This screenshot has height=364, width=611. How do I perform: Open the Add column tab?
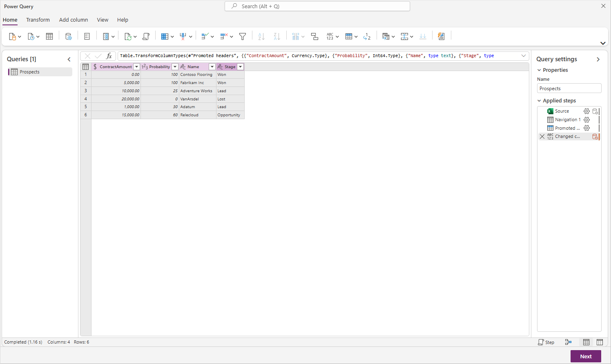74,20
